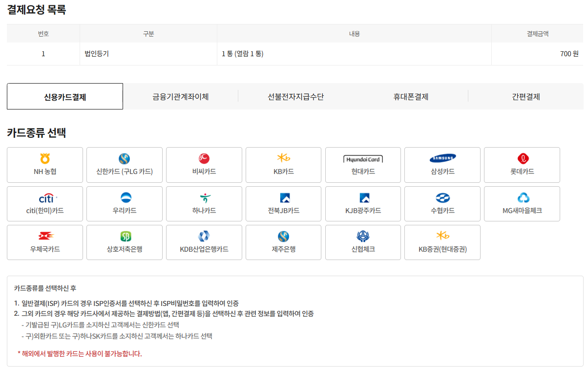
Task: Click the 카드종류 선택 heading
Action: point(37,132)
